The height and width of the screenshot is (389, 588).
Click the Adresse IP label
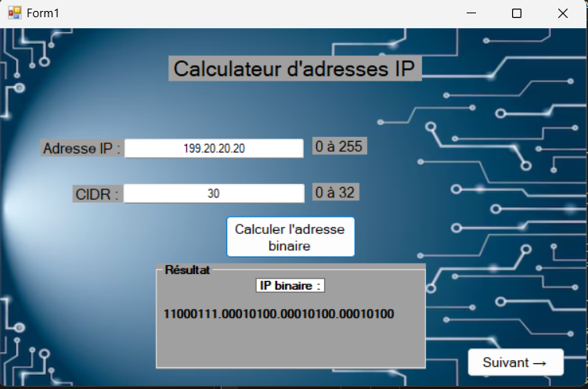click(81, 149)
